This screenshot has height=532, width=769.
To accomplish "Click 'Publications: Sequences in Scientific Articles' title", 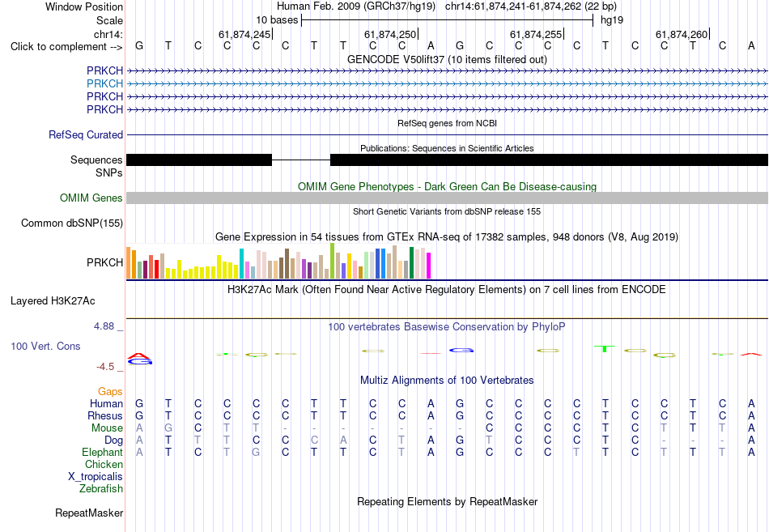I will pos(447,148).
